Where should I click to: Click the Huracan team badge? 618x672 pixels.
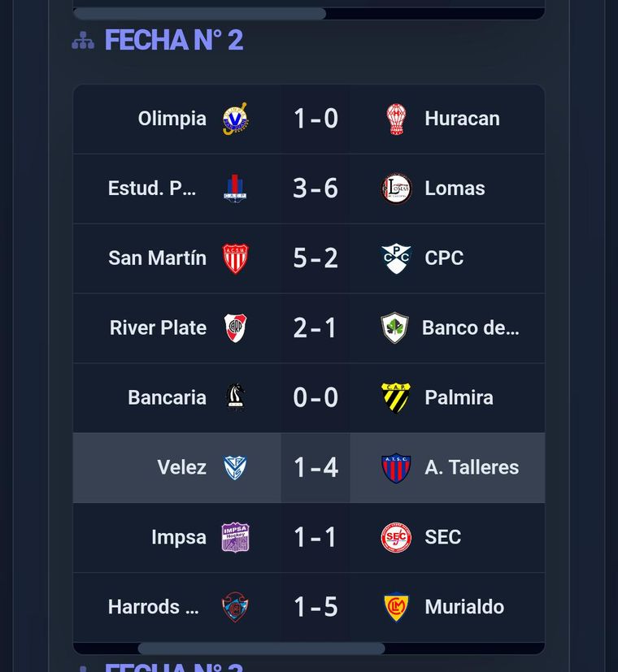coord(396,119)
